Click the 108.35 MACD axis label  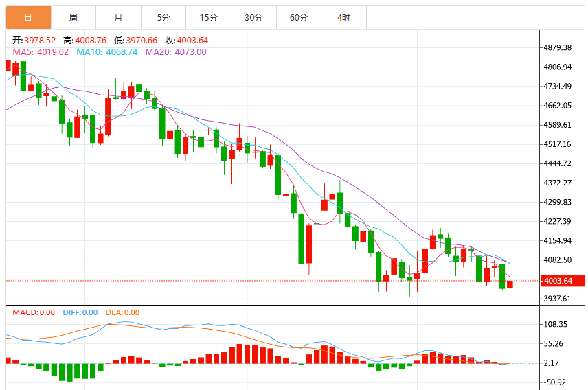pos(556,324)
